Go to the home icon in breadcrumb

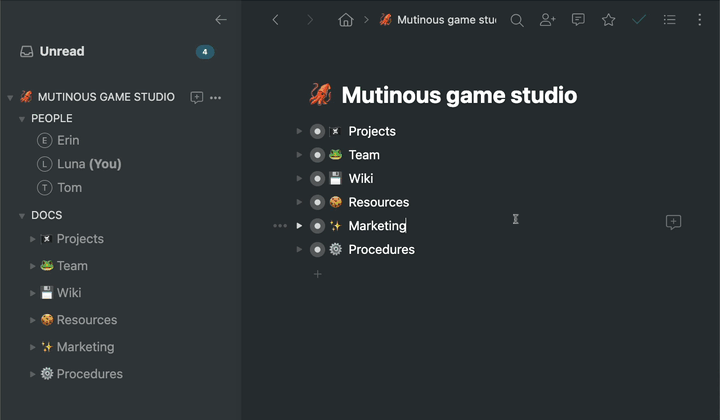tap(346, 20)
